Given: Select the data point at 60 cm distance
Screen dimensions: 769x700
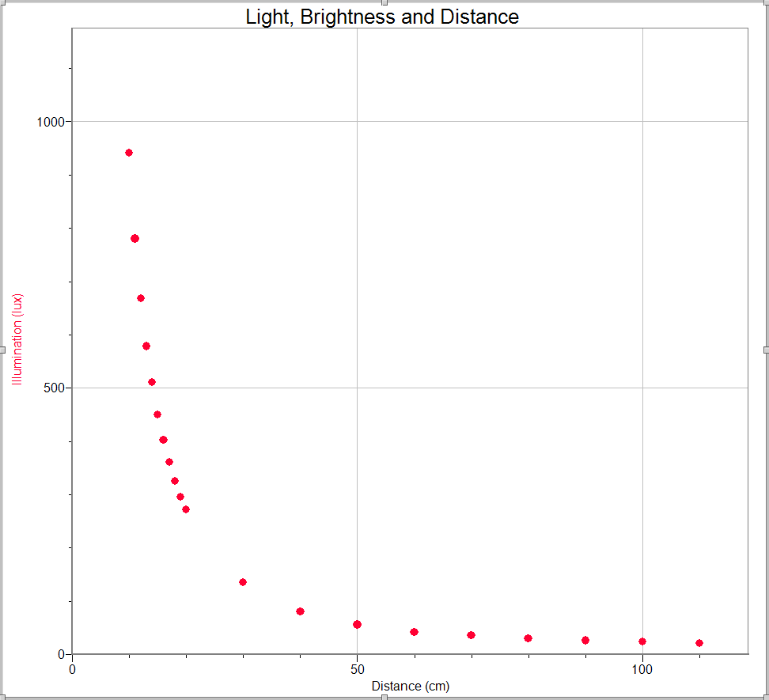Looking at the screenshot, I should click(414, 632).
